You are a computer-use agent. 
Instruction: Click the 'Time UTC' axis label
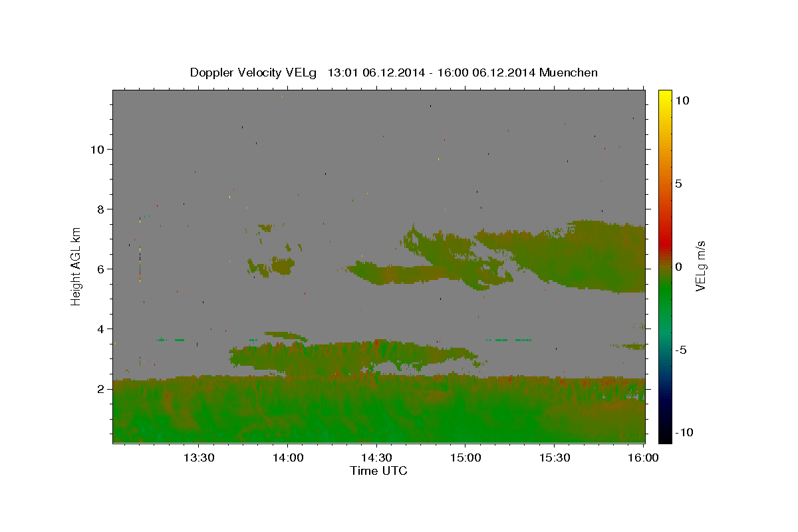(378, 471)
